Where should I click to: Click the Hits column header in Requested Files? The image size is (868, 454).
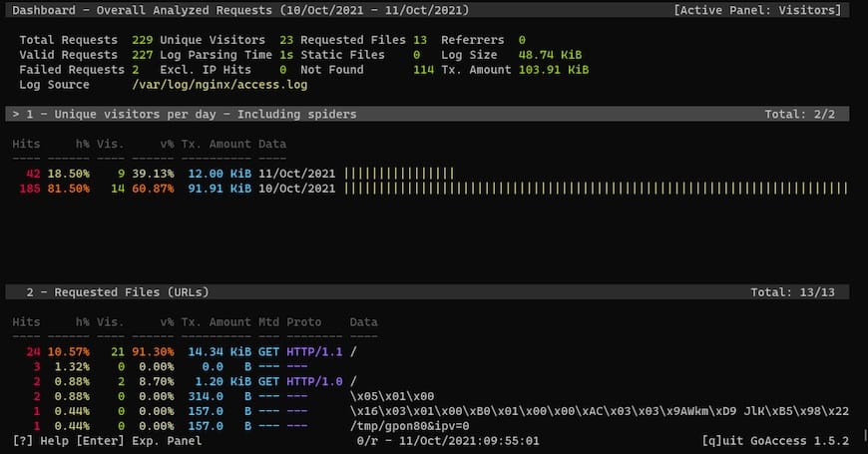pyautogui.click(x=26, y=322)
